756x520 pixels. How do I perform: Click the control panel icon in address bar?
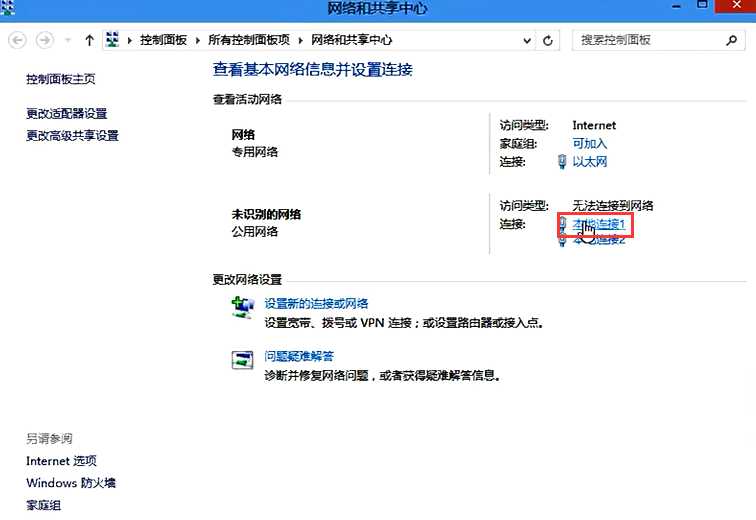click(112, 40)
